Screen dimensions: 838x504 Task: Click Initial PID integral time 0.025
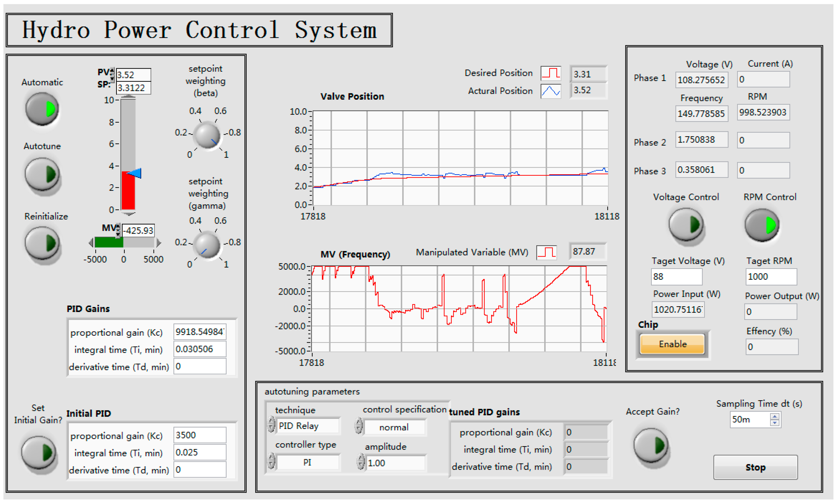(199, 452)
